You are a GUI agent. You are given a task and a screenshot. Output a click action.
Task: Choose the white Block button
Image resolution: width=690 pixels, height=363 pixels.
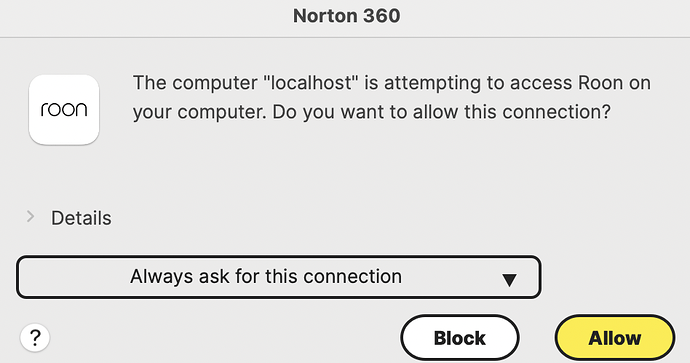460,338
